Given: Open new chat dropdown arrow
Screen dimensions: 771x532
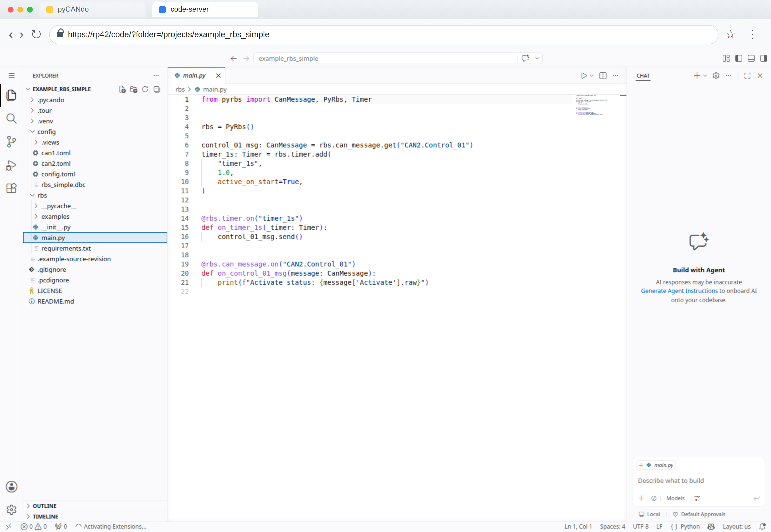Looking at the screenshot, I should click(x=705, y=76).
